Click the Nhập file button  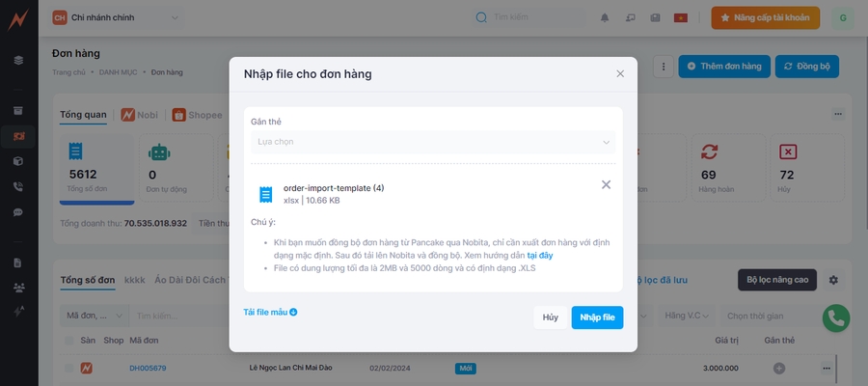597,317
